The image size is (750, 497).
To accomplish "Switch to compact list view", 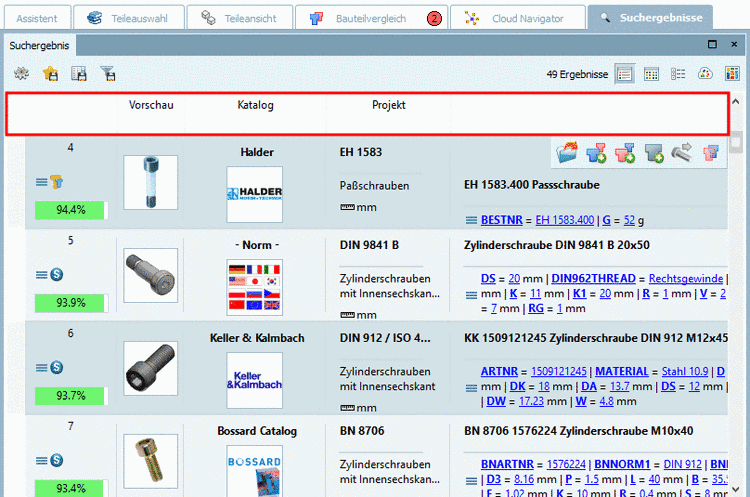I will click(678, 74).
